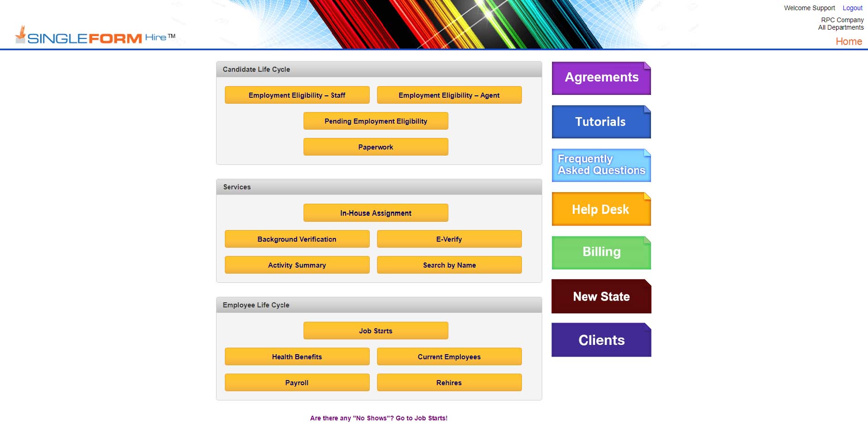This screenshot has height=425, width=868.
Task: Open Employment Eligibility – Agent
Action: click(449, 95)
